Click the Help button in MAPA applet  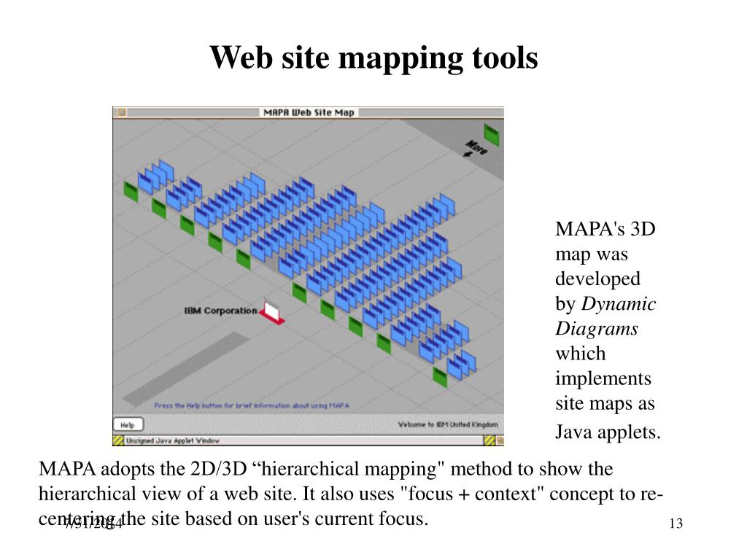(x=128, y=424)
